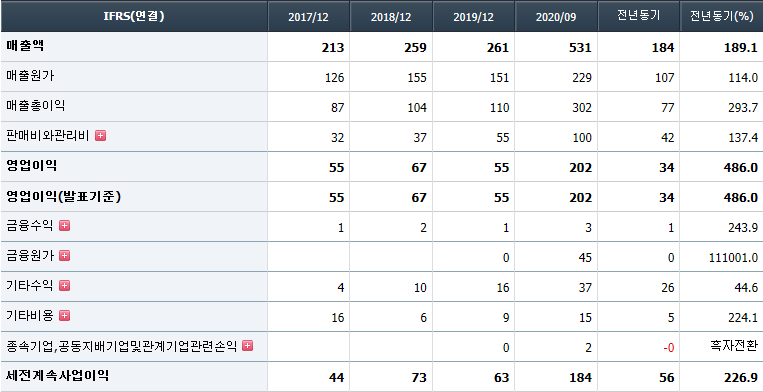Click 금융원가 value 45

coord(585,258)
